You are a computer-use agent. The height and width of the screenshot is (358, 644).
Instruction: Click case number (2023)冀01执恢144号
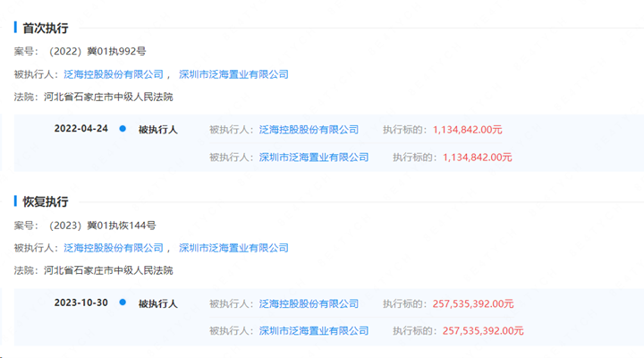pos(104,226)
